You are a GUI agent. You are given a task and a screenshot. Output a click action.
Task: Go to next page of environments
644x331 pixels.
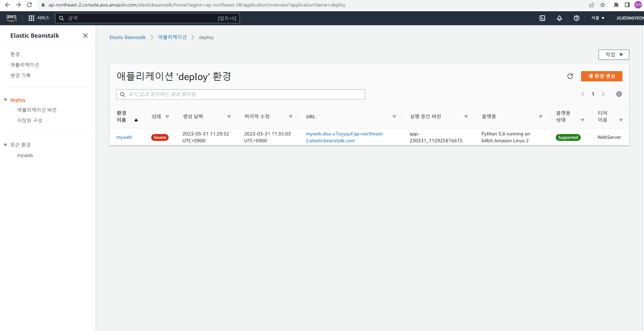[603, 94]
